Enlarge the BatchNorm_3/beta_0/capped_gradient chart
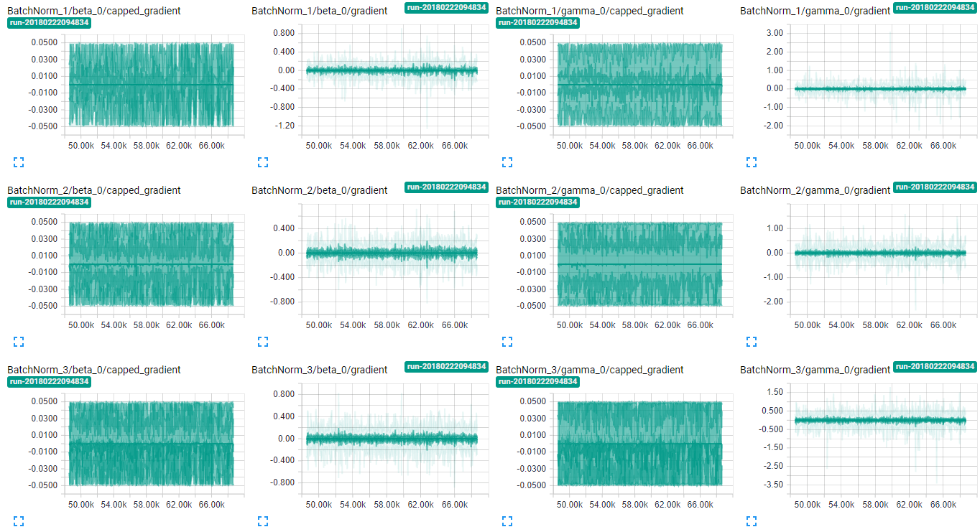This screenshot has height=532, width=980. (x=19, y=521)
